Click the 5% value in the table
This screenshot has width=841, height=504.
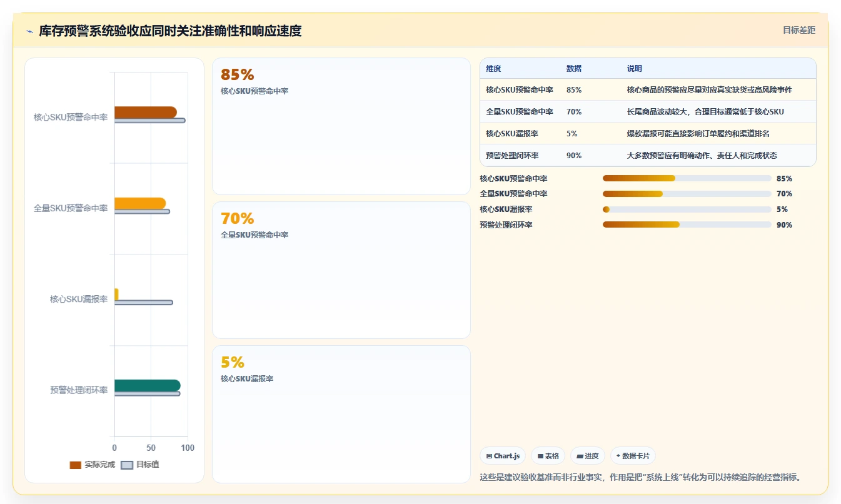[572, 134]
